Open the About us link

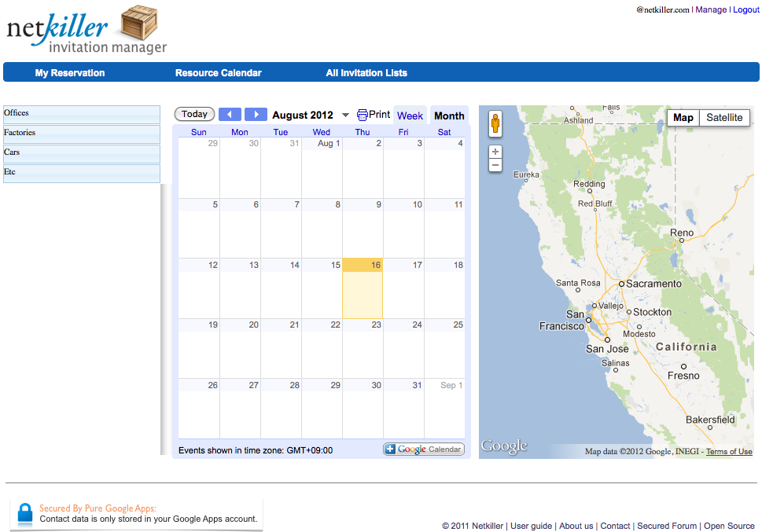tap(576, 526)
